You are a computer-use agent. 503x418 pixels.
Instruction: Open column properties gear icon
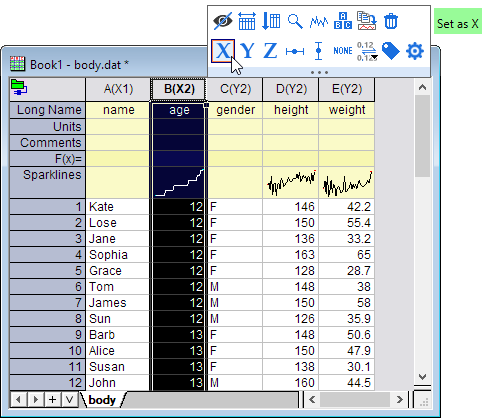[x=415, y=51]
